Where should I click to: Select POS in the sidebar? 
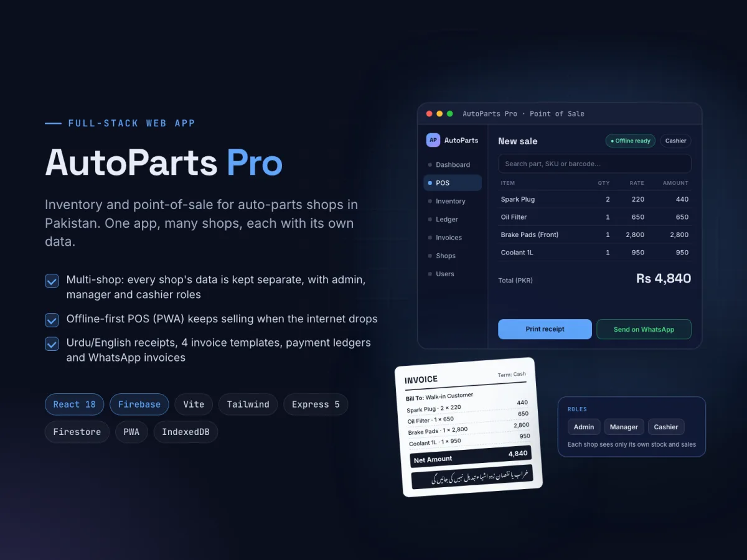pos(453,183)
